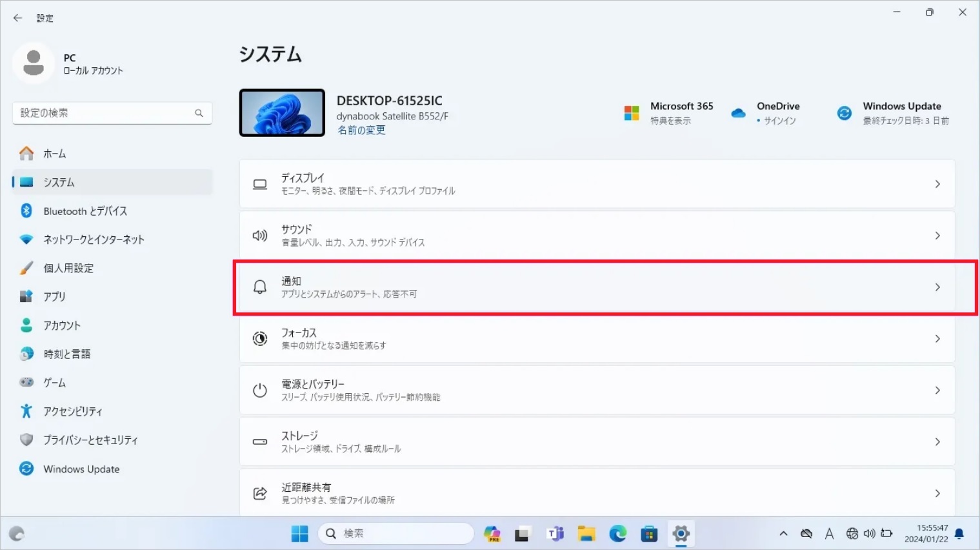Open File Explorer from the taskbar
980x550 pixels.
[x=586, y=534]
